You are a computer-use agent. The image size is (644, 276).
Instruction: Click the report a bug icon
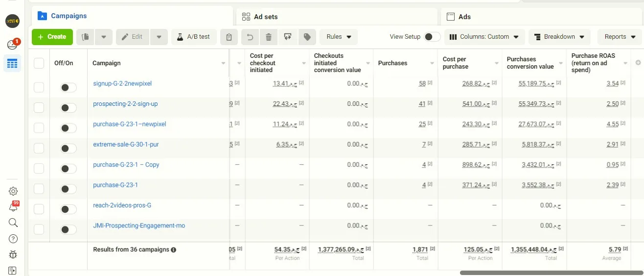(13, 254)
